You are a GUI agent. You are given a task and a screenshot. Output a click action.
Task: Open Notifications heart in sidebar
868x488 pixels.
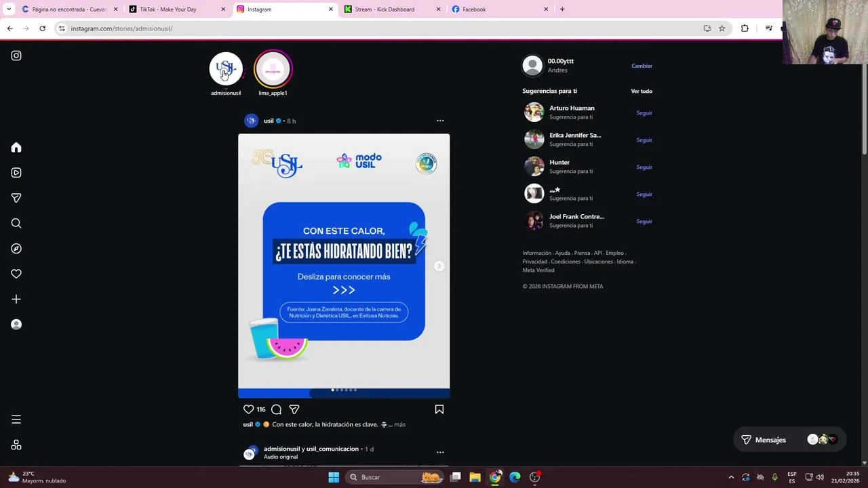[16, 274]
